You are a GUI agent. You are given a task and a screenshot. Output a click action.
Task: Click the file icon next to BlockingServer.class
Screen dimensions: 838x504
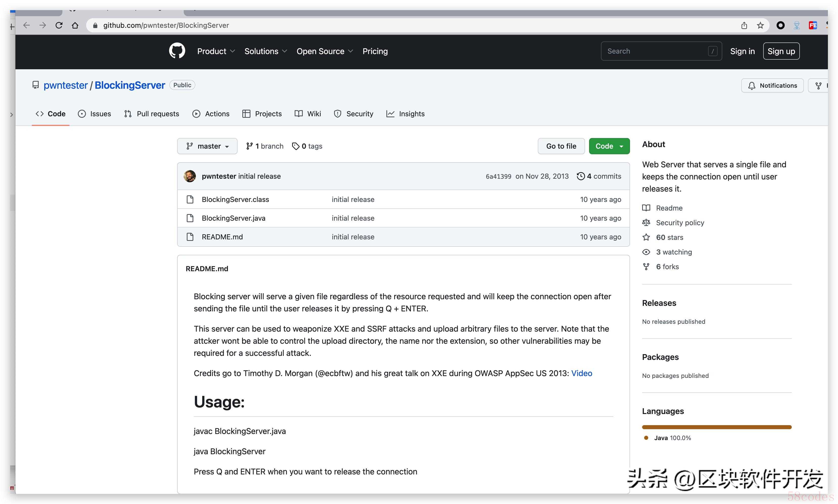tap(190, 199)
